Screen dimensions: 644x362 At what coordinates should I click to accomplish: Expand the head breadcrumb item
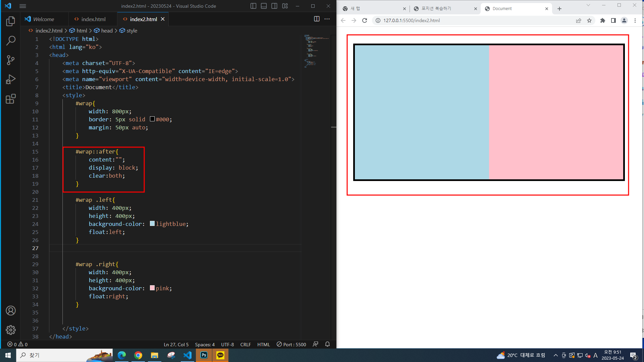coord(107,31)
